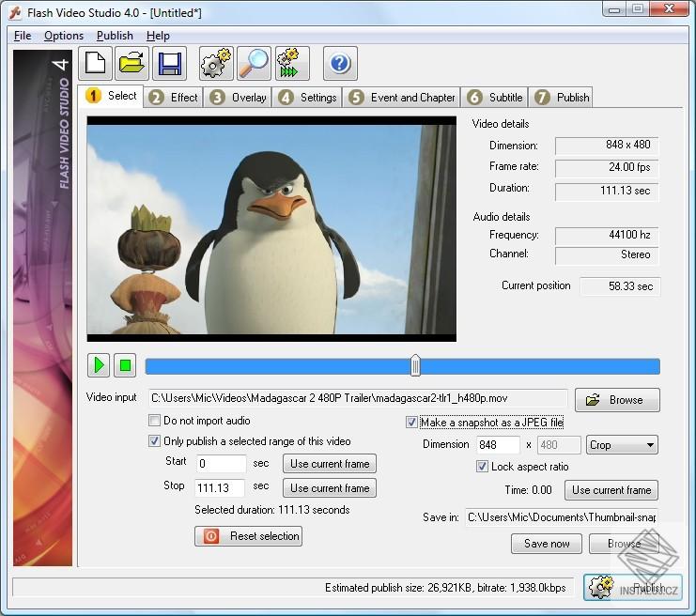Click the magnifier preview icon
Screen dimensions: 696x616
pos(254,64)
